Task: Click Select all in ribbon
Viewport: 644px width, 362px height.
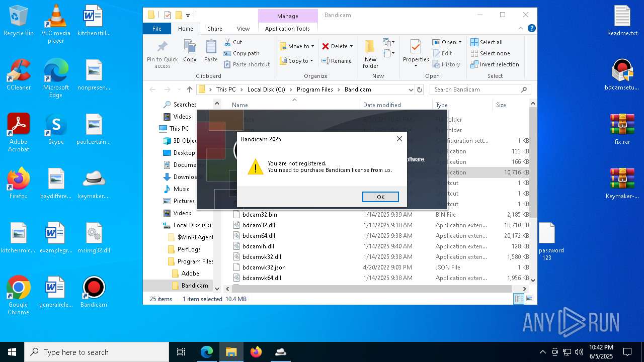Action: tap(487, 42)
